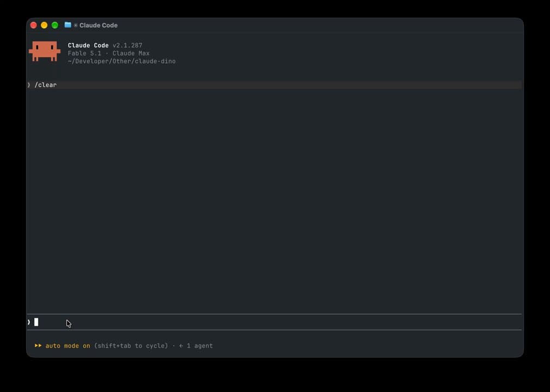Click the left arrow before "1 agent"
Viewport: 550px width, 392px height.
[x=181, y=346]
